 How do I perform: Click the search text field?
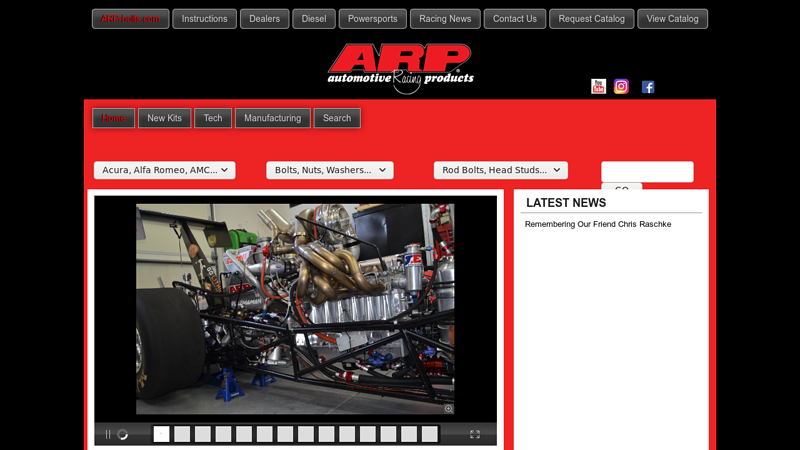click(x=647, y=171)
